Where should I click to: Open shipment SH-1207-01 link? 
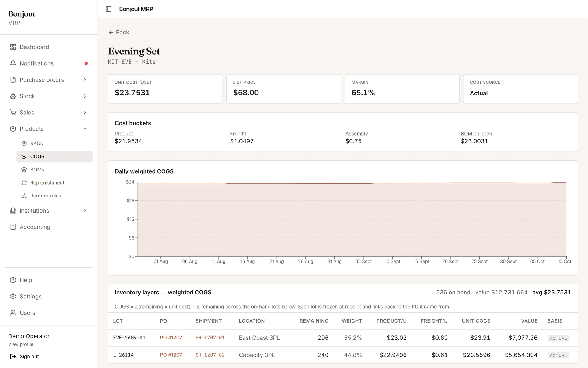coord(210,338)
